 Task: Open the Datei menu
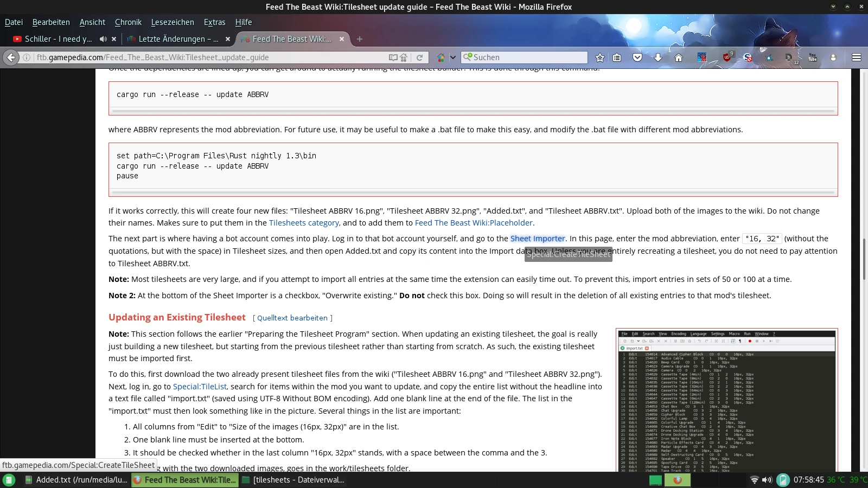(x=14, y=22)
